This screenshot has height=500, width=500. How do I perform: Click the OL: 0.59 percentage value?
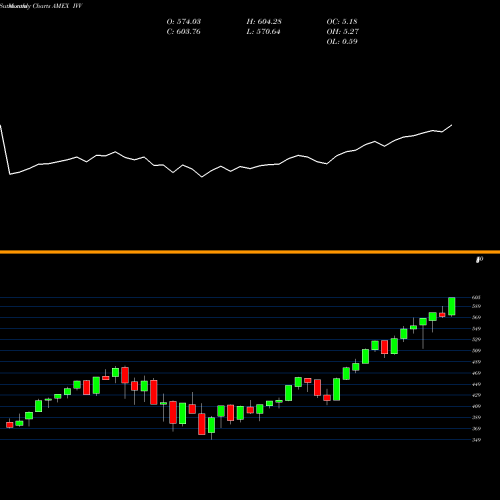342,42
